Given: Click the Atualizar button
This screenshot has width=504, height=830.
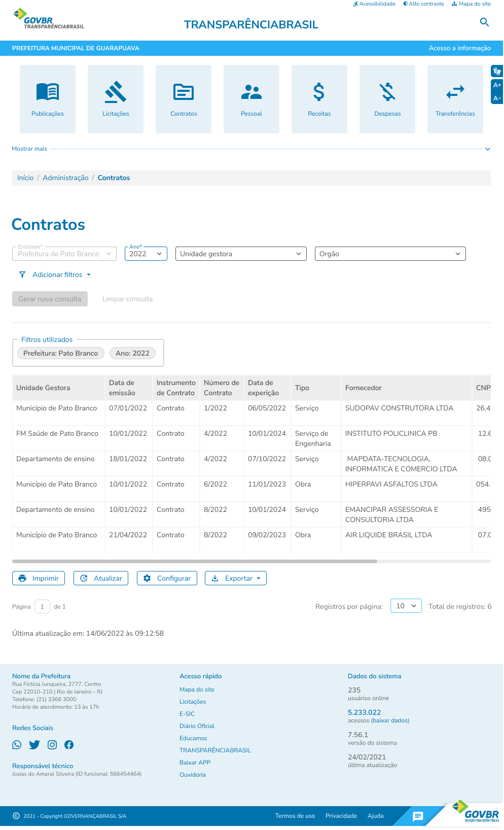Looking at the screenshot, I should tap(101, 578).
